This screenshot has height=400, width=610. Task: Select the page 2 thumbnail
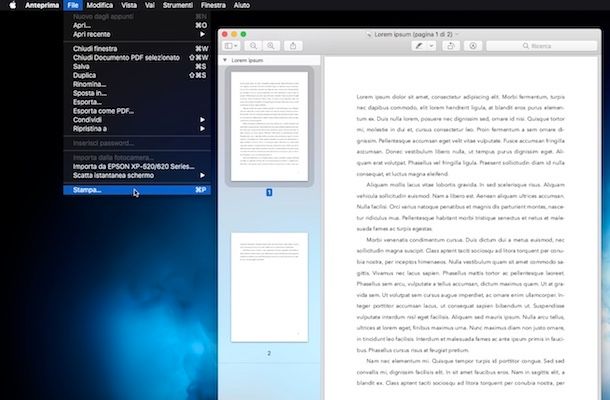(x=269, y=287)
